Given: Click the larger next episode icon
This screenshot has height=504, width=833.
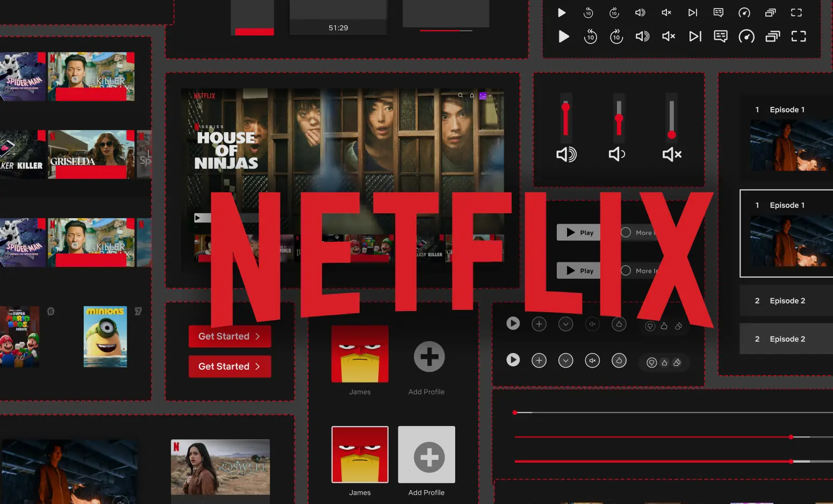Looking at the screenshot, I should click(x=695, y=37).
